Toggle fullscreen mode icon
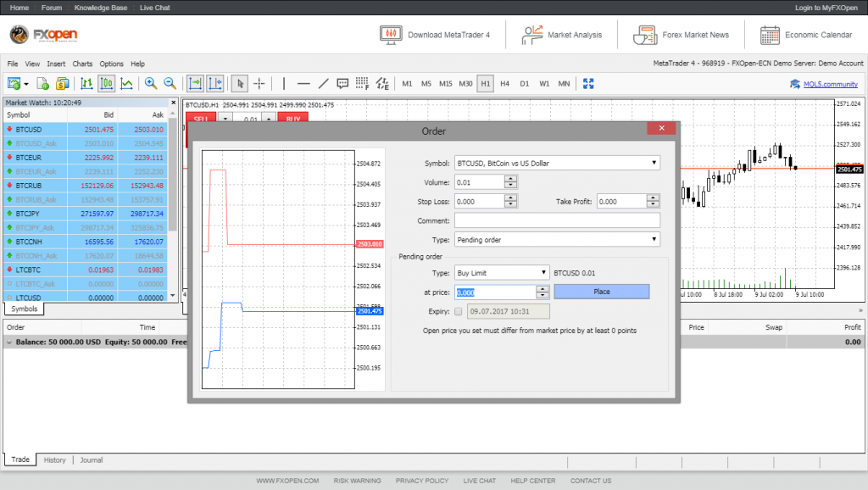Viewport: 868px width, 490px height. click(588, 84)
